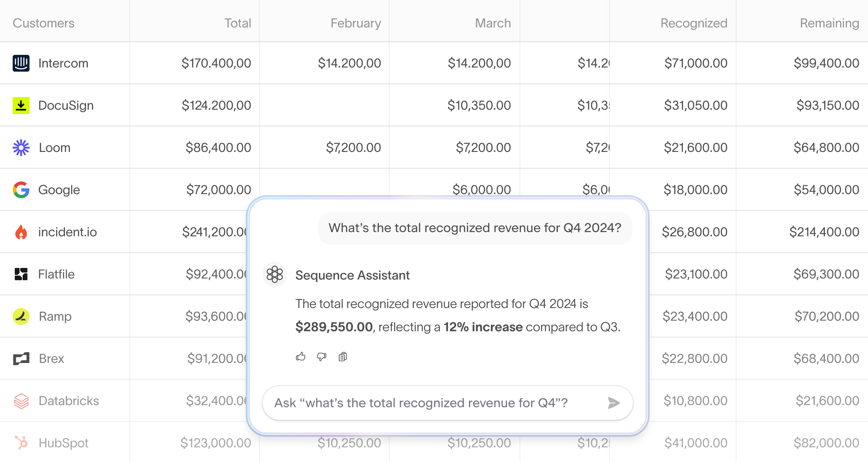Click the March column header
This screenshot has height=461, width=868.
pos(492,23)
